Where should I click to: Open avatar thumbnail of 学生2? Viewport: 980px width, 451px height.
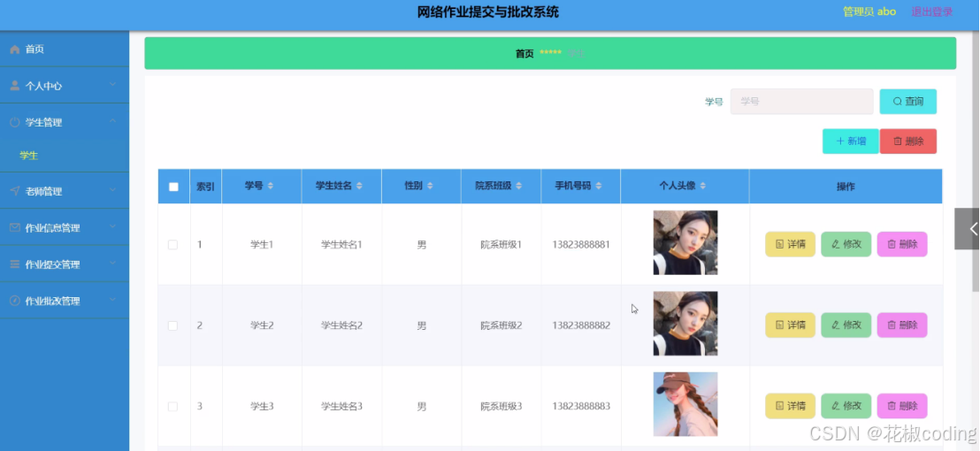(x=685, y=324)
